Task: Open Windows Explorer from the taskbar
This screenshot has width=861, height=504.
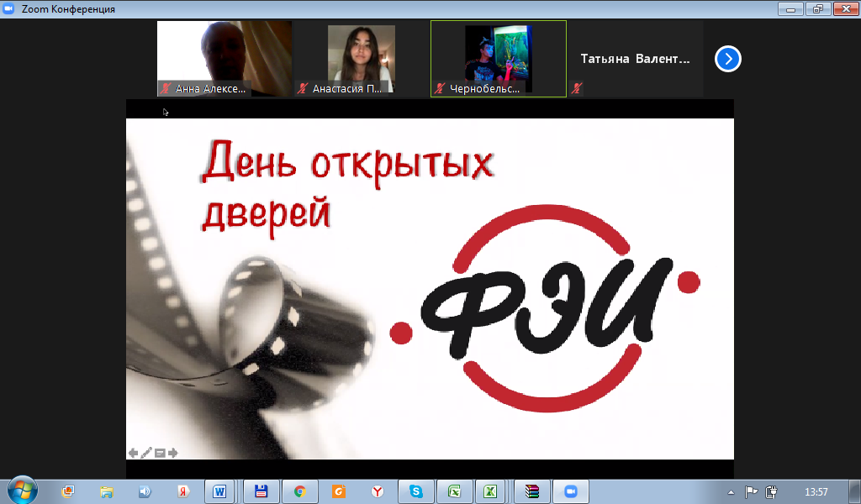Action: [x=107, y=491]
